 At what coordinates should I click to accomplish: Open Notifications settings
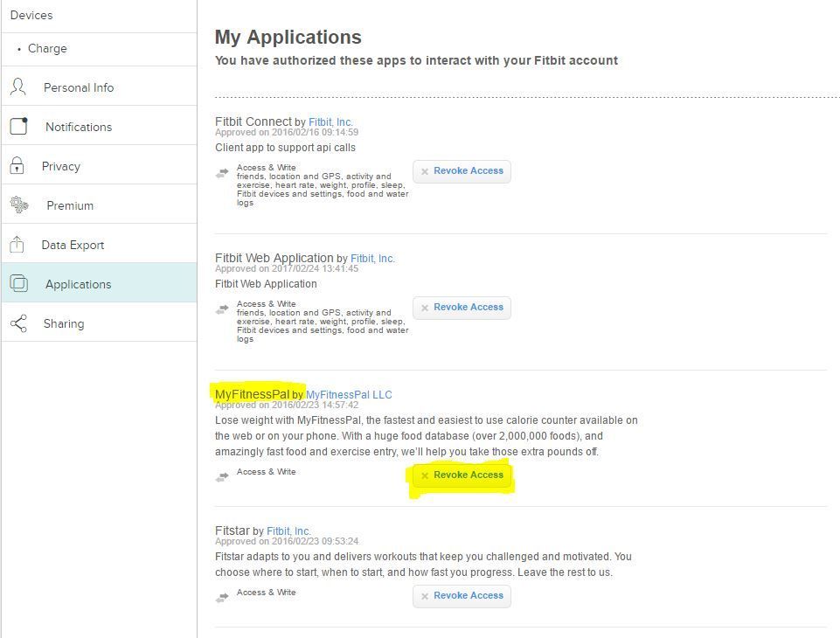tap(99, 126)
